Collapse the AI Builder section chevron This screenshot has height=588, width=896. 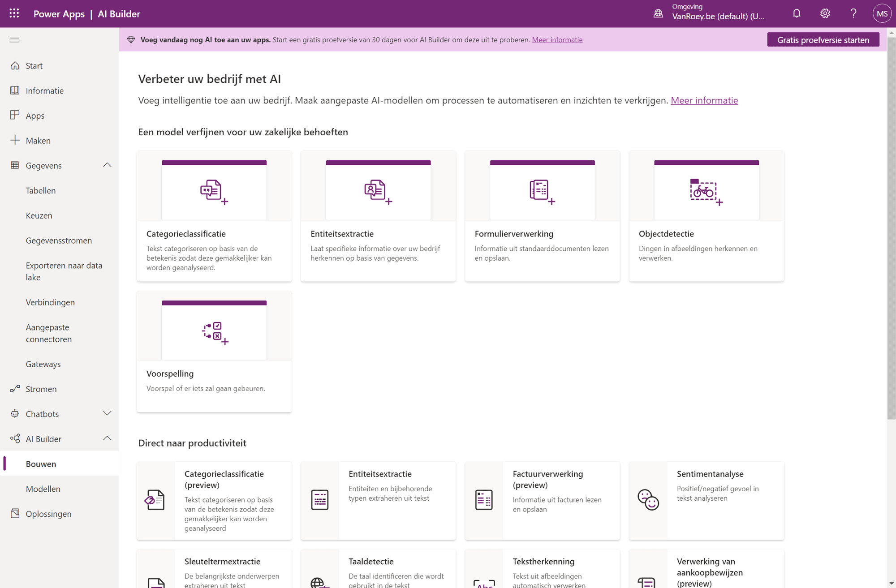tap(107, 439)
